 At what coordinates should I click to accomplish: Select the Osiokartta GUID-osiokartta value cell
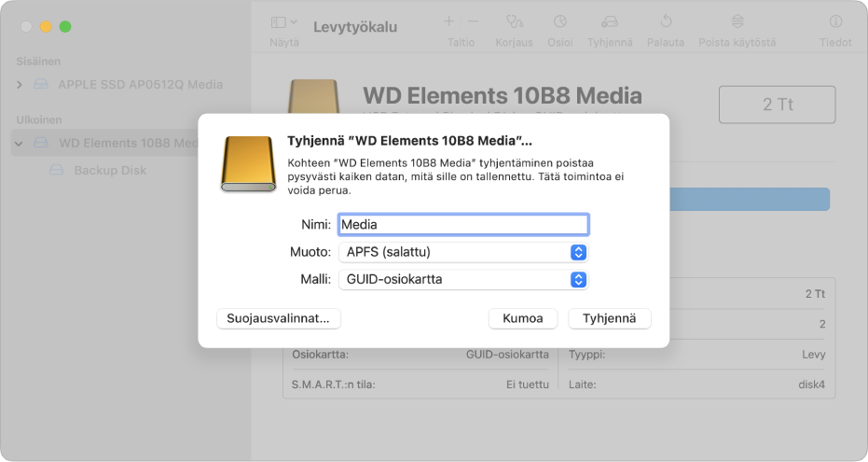click(x=507, y=355)
